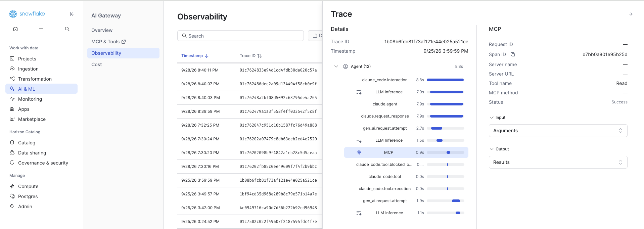Click the Monitoring icon
This screenshot has height=229, width=644.
12,99
